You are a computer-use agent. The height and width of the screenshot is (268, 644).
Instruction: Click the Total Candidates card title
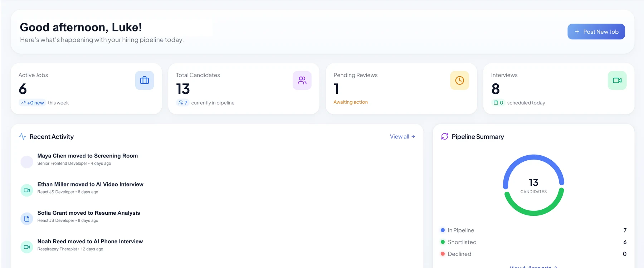click(x=198, y=75)
